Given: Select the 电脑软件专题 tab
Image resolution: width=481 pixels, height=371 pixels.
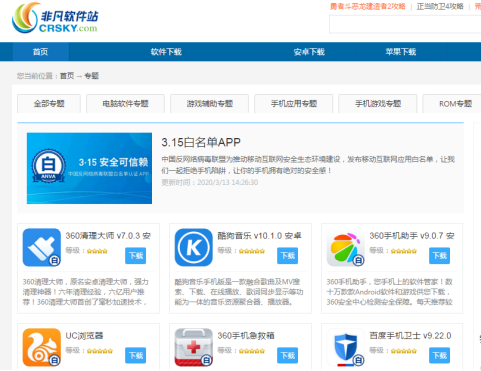Looking at the screenshot, I should click(x=125, y=104).
